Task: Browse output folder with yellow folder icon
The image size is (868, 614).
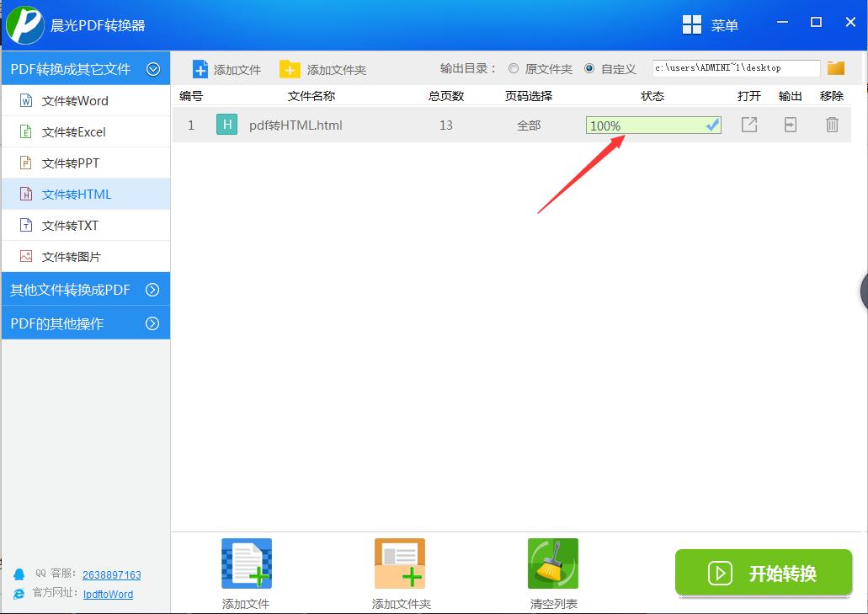Action: 835,68
